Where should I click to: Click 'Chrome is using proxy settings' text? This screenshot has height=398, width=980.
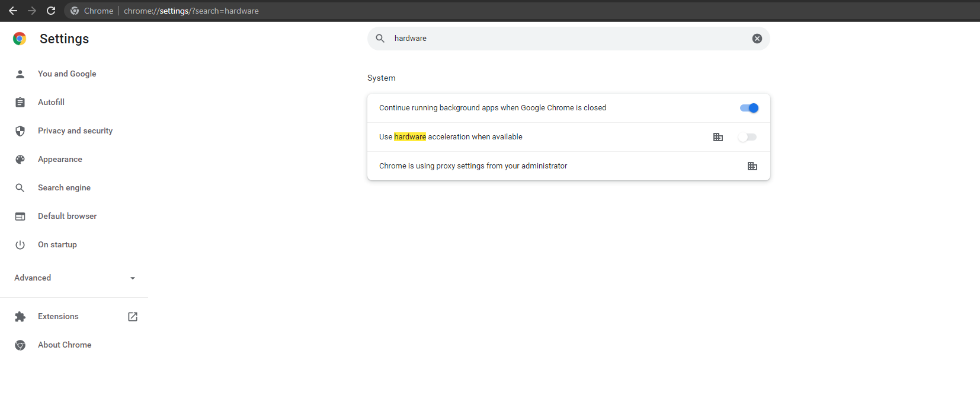(x=473, y=166)
